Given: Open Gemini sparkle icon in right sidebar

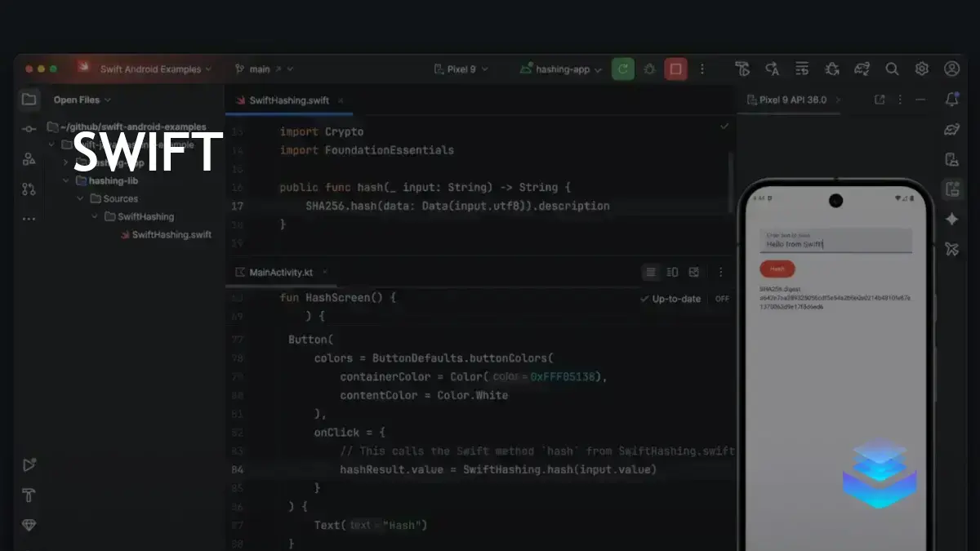Looking at the screenshot, I should [951, 219].
